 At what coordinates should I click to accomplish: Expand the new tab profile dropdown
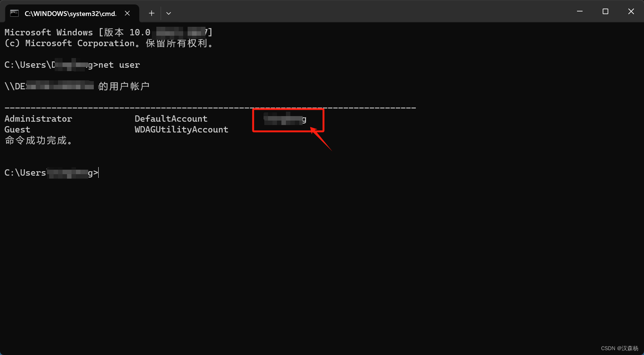point(169,13)
